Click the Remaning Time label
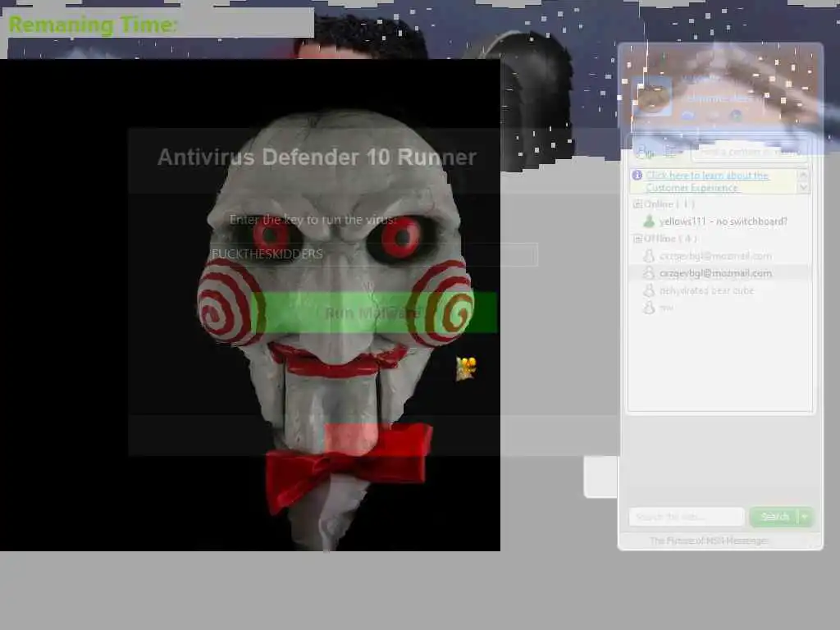This screenshot has height=630, width=840. point(93,25)
